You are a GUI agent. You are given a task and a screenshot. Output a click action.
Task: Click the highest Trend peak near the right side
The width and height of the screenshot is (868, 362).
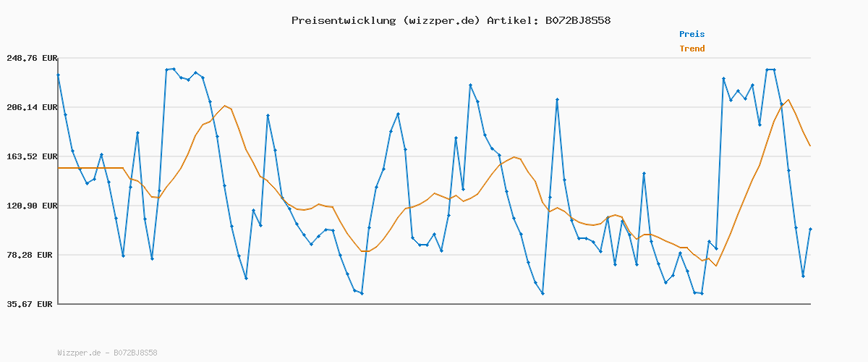788,100
